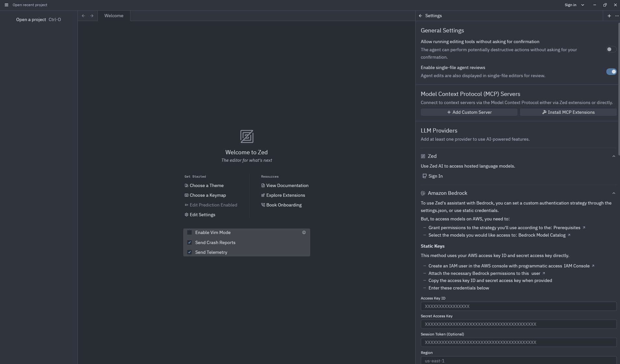Toggle running editing tools without confirmation
The height and width of the screenshot is (364, 620).
click(611, 49)
